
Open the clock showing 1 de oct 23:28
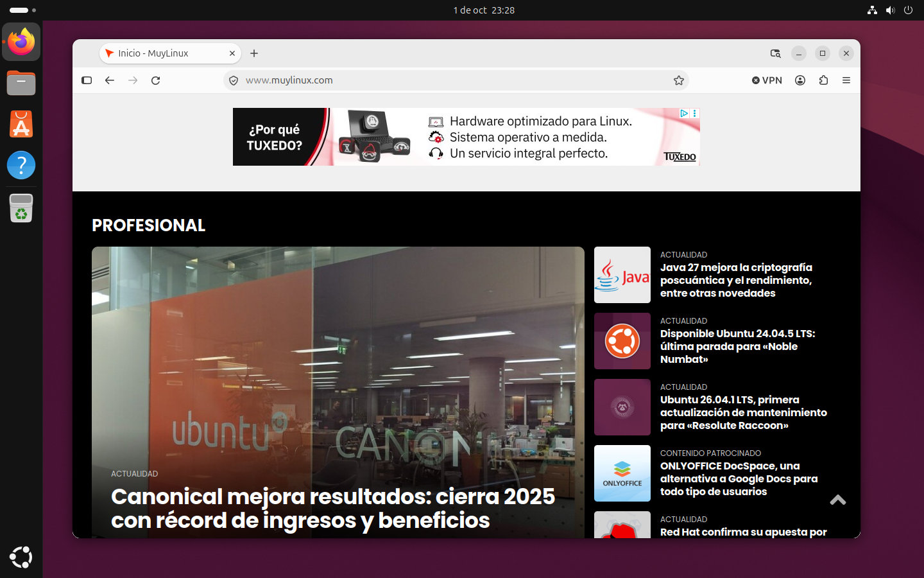[x=484, y=10]
